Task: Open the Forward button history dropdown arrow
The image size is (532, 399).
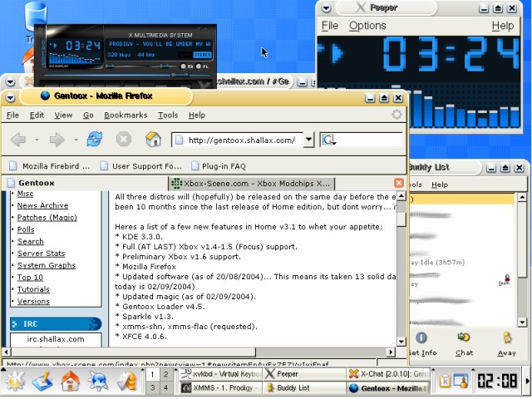Action: pos(76,140)
